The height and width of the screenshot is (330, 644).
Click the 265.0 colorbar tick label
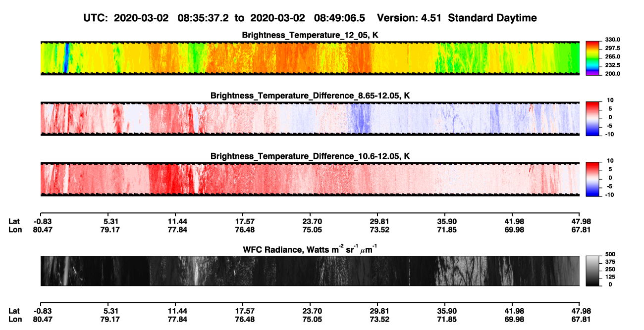pos(612,56)
